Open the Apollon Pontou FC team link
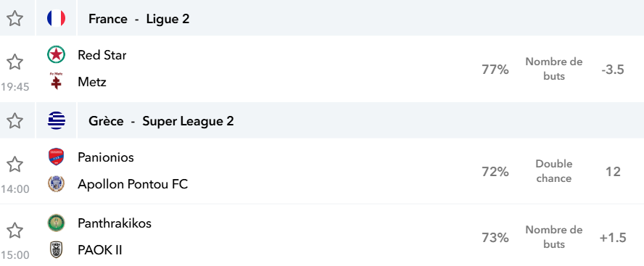This screenshot has width=644, height=266. 133,184
